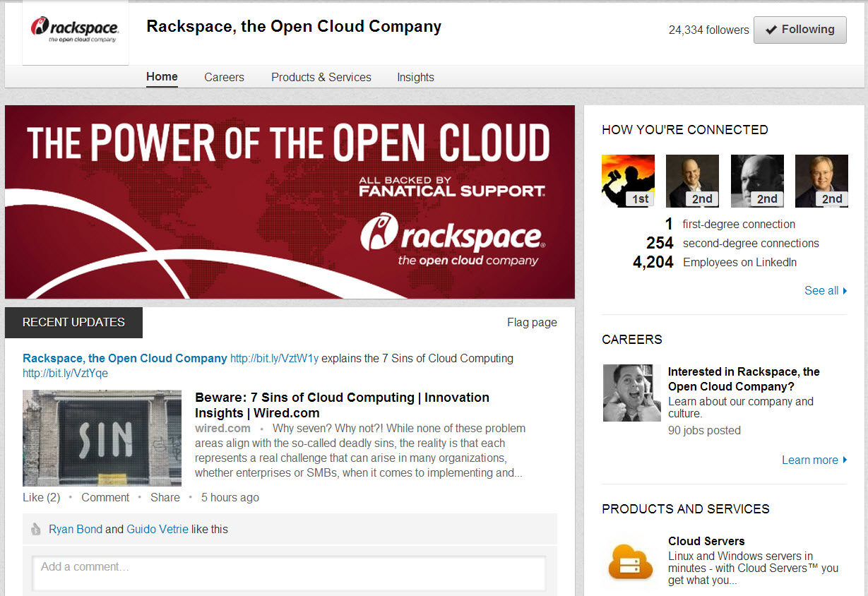The image size is (868, 596).
Task: Click the 5 hours ago timestamp
Action: (230, 497)
